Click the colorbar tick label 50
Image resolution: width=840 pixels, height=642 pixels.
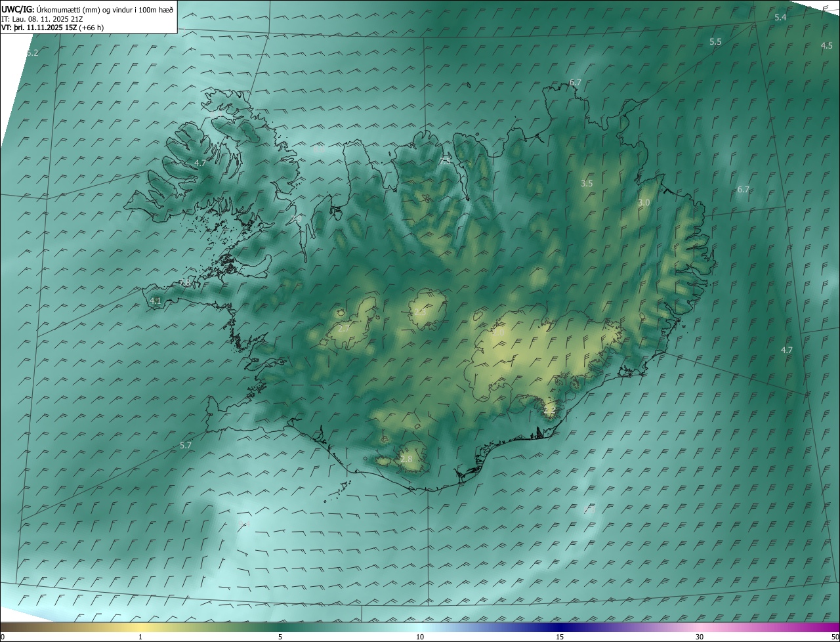point(835,637)
